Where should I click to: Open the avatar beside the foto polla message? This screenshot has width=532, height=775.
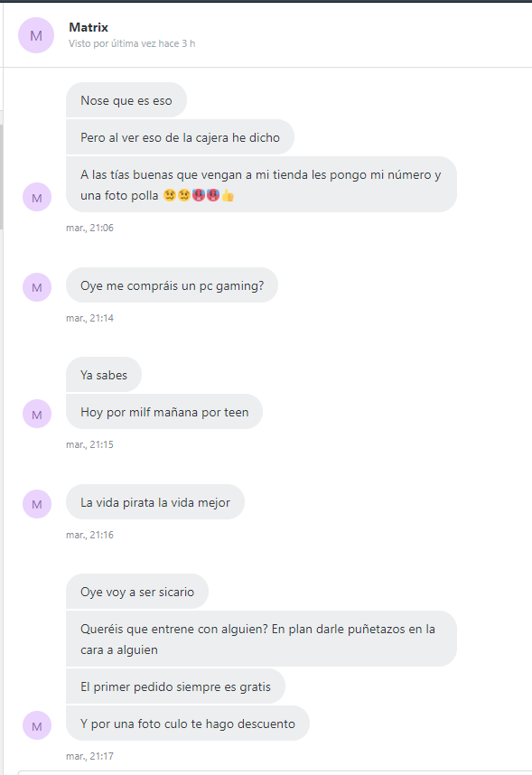37,197
